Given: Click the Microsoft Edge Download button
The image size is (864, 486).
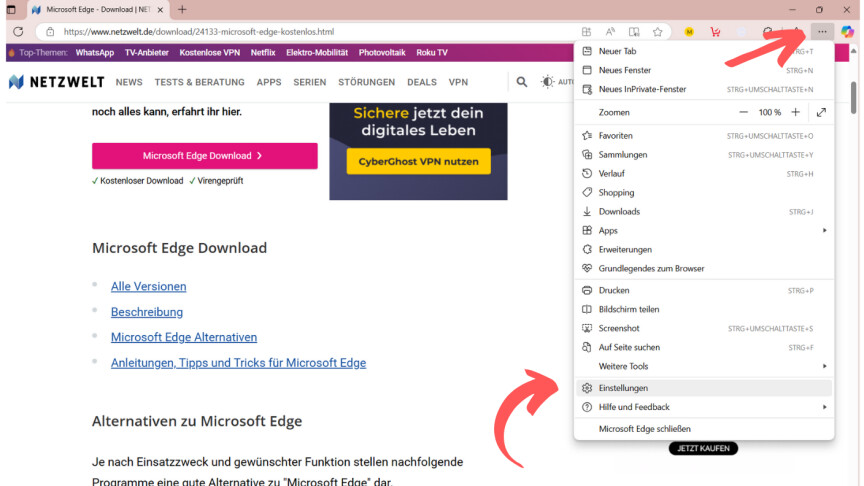Looking at the screenshot, I should click(x=204, y=156).
